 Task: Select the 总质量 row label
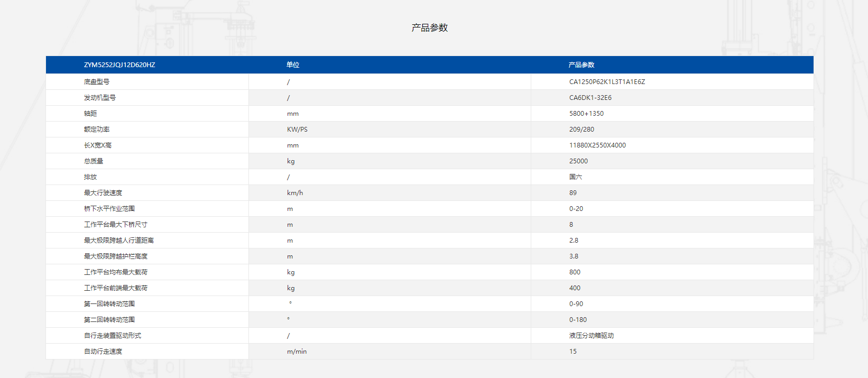coord(94,161)
